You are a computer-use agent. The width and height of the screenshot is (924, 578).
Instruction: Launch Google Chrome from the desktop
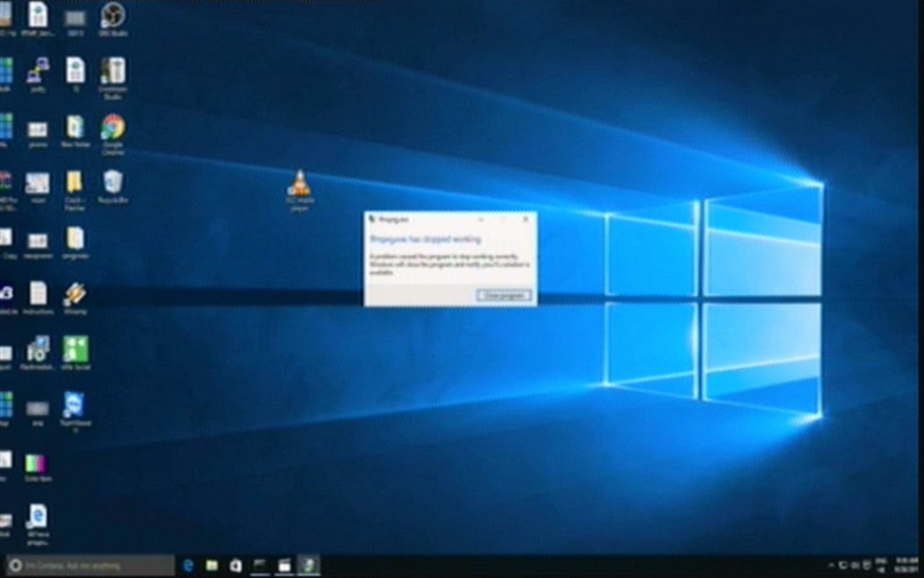pos(113,134)
